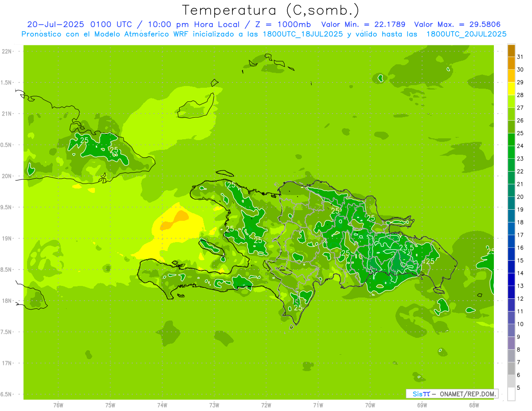The height and width of the screenshot is (411, 532).
Task: Click legend value "8"
Action: [519, 350]
